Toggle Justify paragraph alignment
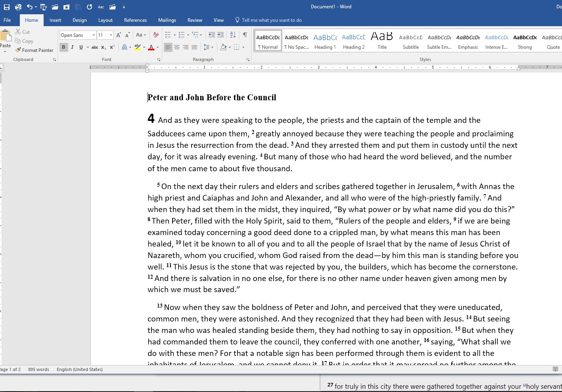 (x=194, y=47)
